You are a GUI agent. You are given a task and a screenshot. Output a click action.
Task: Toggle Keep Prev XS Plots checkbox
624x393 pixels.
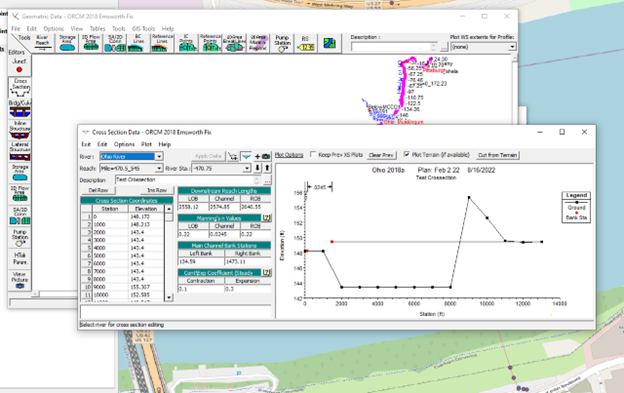tap(313, 154)
